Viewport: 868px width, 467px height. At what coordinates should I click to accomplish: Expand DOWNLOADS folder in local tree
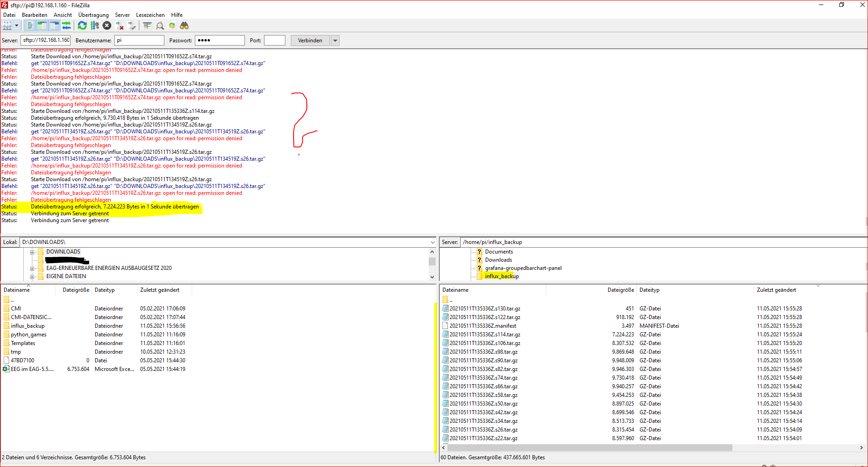pyautogui.click(x=32, y=252)
